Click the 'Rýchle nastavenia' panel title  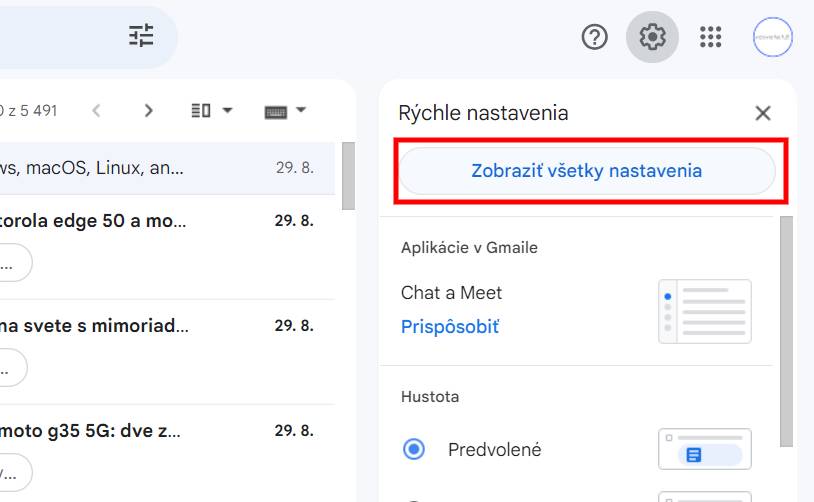(x=483, y=113)
